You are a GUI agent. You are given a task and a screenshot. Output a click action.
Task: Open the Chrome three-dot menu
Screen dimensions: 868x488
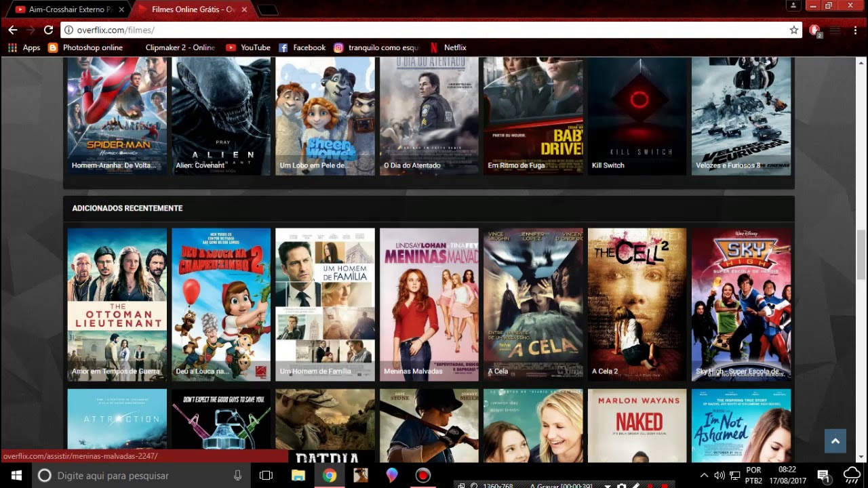pos(856,30)
